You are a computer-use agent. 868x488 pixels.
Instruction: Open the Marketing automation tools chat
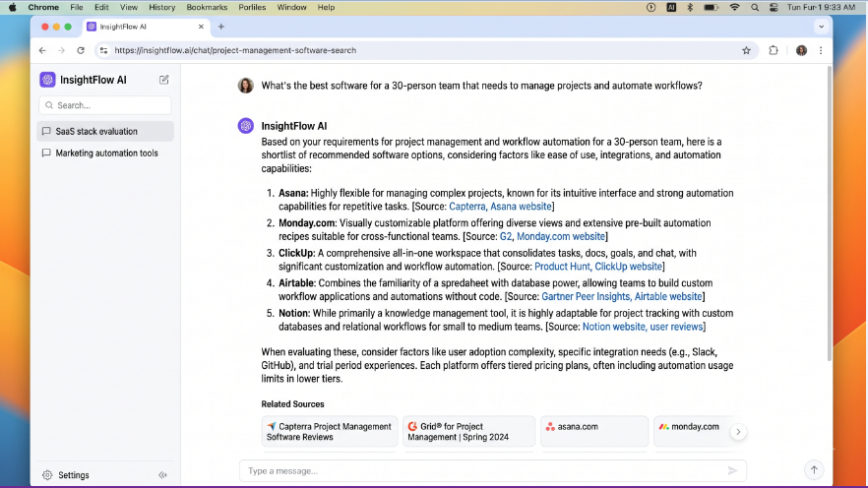[105, 153]
